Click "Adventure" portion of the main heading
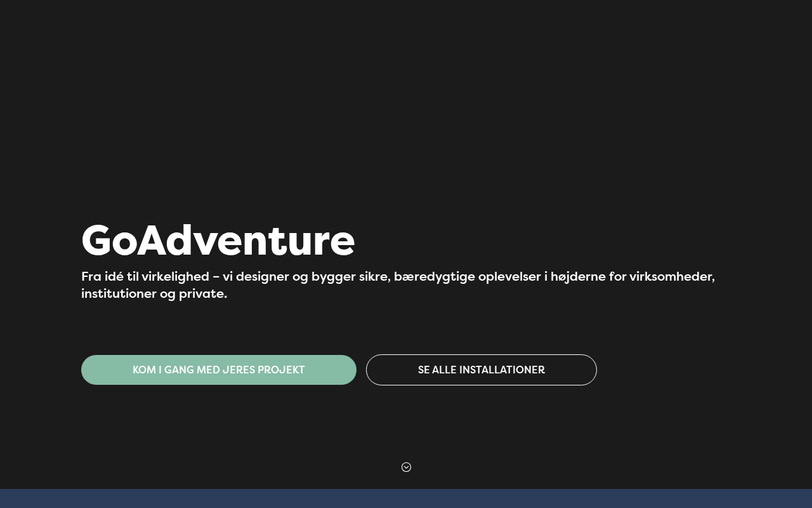Viewport: 812px width, 508px height. click(x=246, y=241)
